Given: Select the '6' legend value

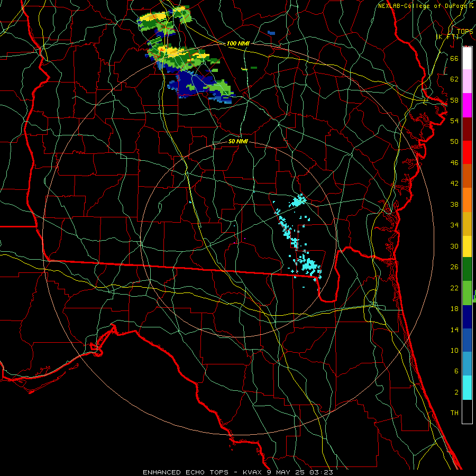Looking at the screenshot, I should click(x=456, y=371).
